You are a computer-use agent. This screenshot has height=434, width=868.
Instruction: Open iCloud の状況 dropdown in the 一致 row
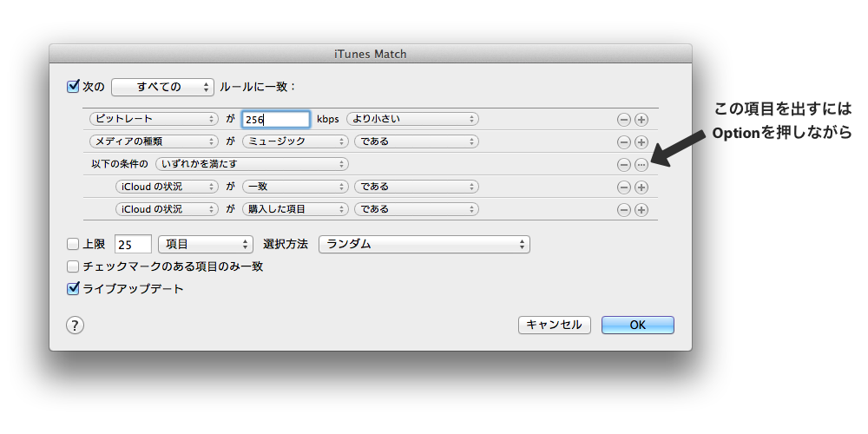167,187
